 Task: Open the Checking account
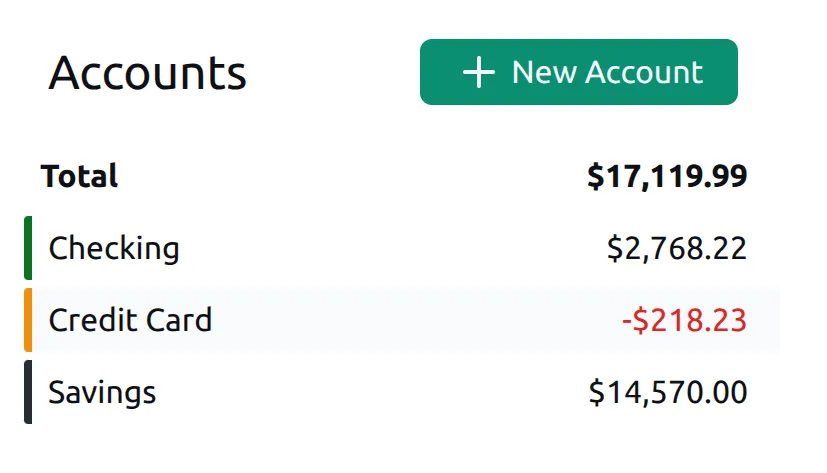(x=114, y=248)
